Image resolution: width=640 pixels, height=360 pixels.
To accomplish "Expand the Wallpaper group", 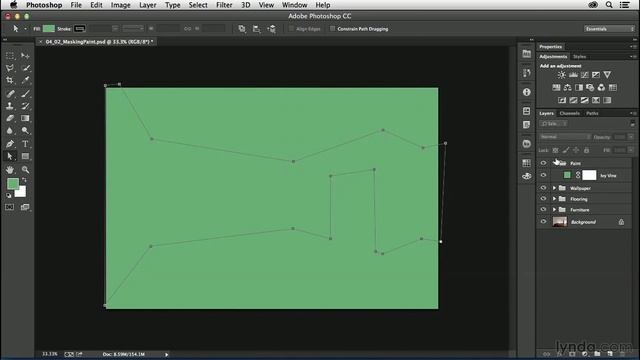I will click(554, 188).
